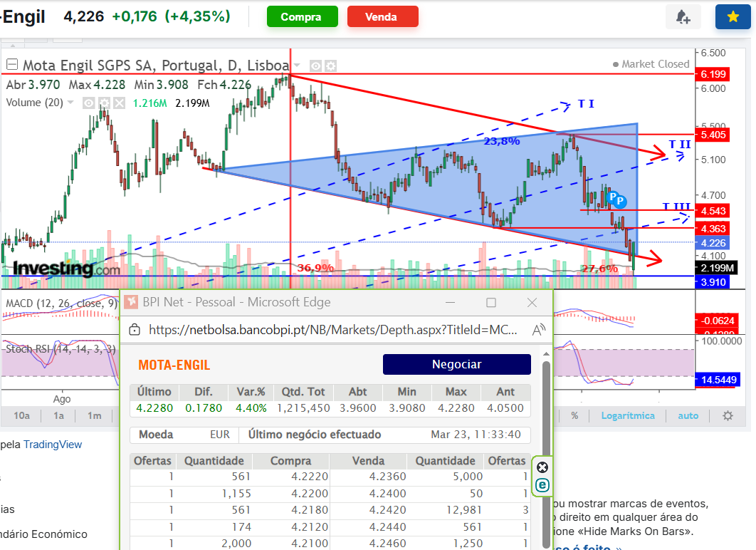
Task: Close the floating widget with X circle icon
Action: [x=542, y=467]
